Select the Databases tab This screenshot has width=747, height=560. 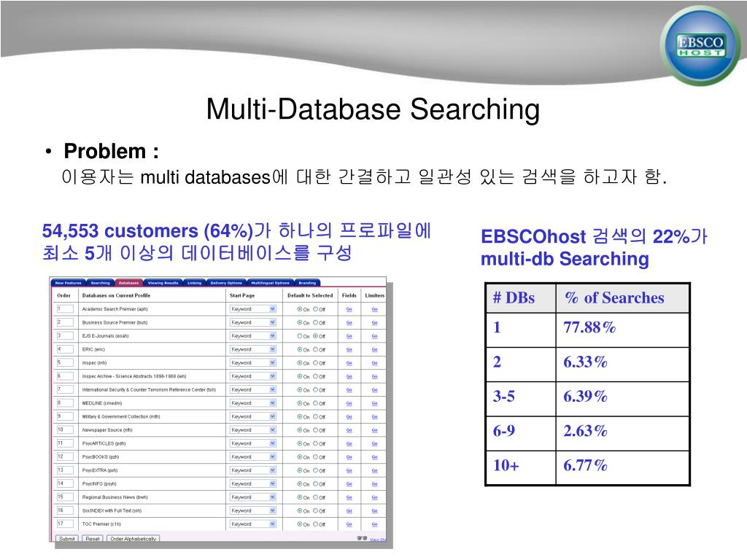(x=128, y=283)
